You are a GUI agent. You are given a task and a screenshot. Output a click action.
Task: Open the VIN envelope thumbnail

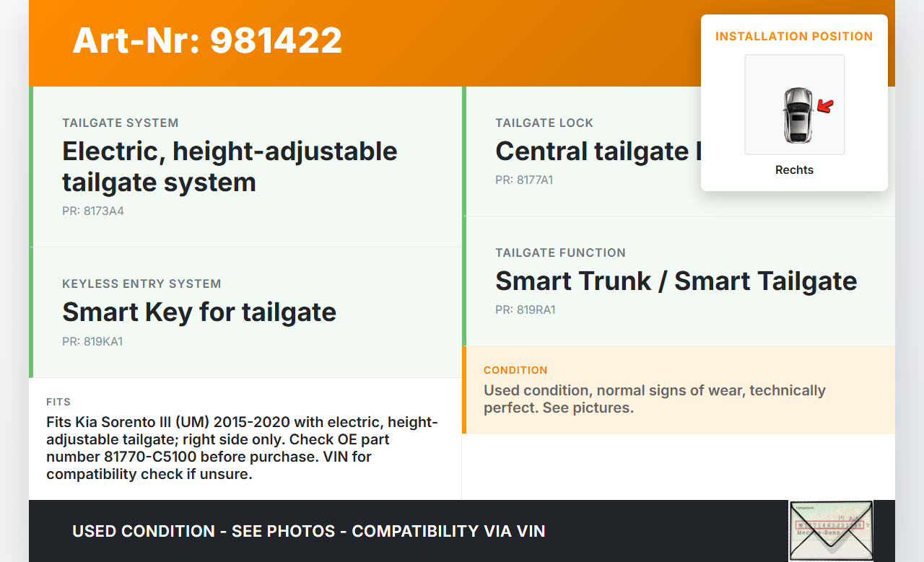pyautogui.click(x=830, y=530)
